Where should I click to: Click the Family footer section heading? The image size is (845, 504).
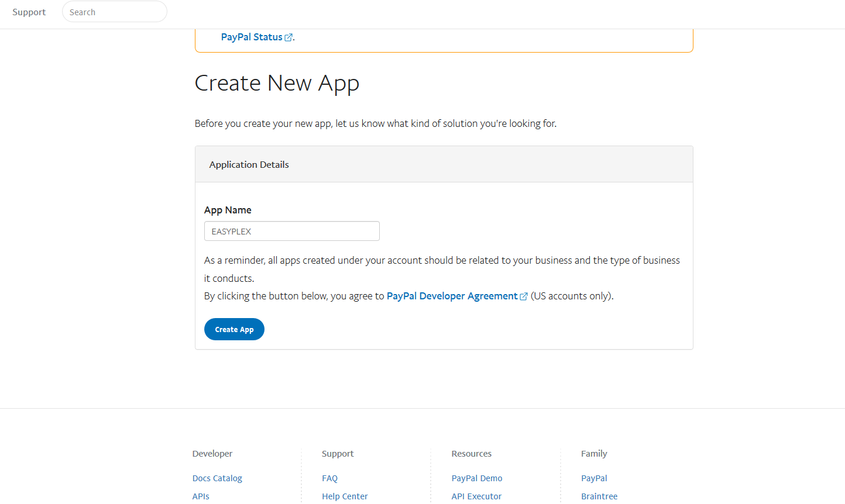[x=594, y=453]
